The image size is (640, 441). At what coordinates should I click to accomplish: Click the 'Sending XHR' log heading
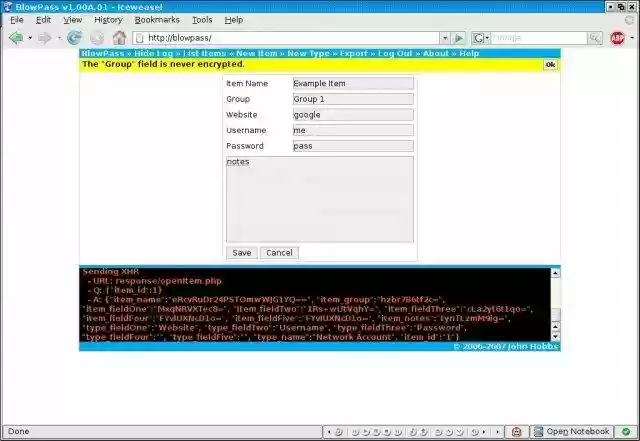pos(111,272)
